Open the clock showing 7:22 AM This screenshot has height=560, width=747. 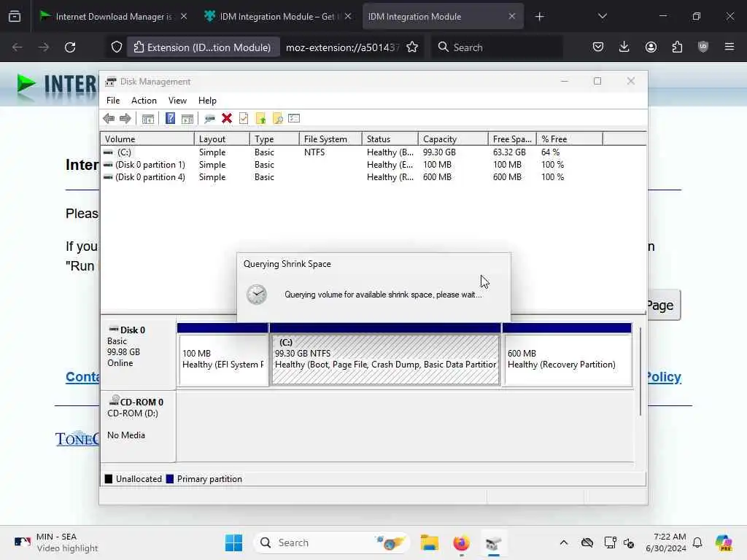666,542
